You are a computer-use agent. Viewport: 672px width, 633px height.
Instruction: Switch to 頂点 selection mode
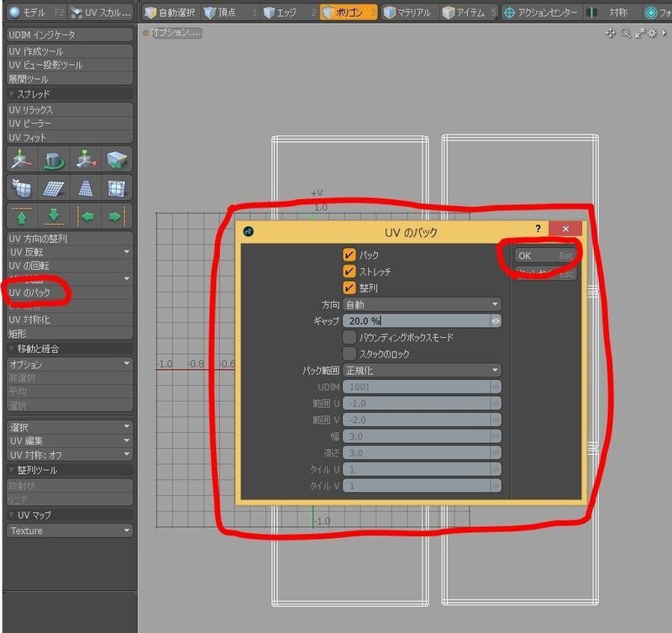(x=230, y=13)
